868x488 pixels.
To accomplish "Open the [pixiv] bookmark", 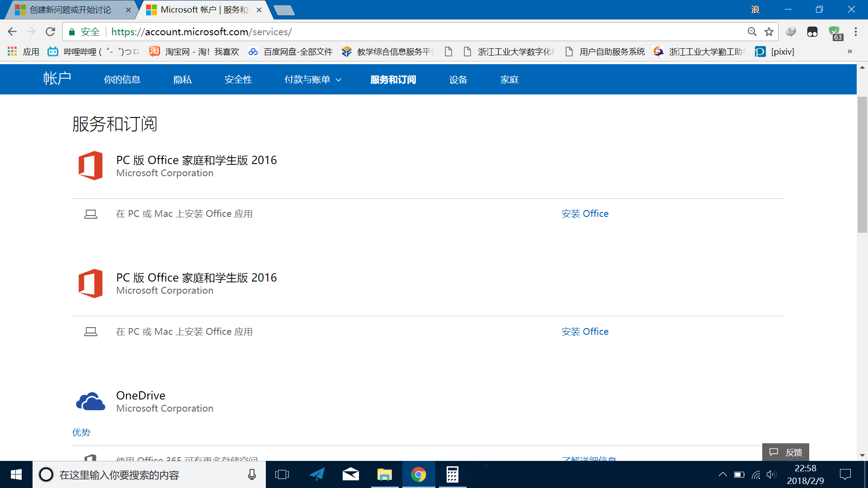I will coord(774,52).
